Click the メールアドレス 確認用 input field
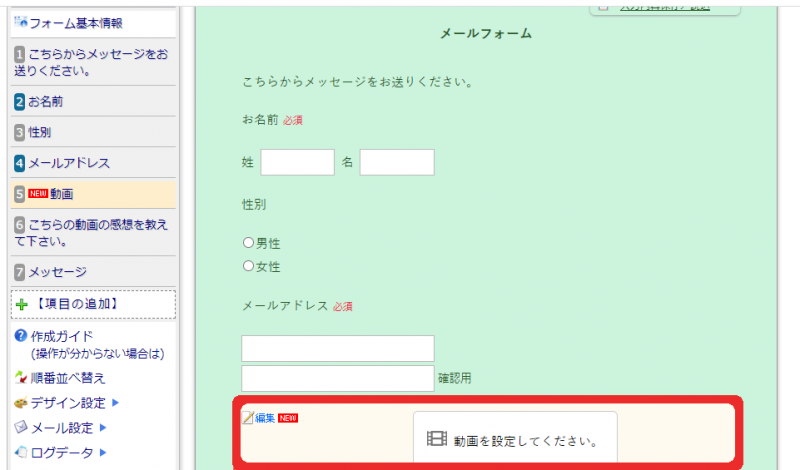 [338, 378]
